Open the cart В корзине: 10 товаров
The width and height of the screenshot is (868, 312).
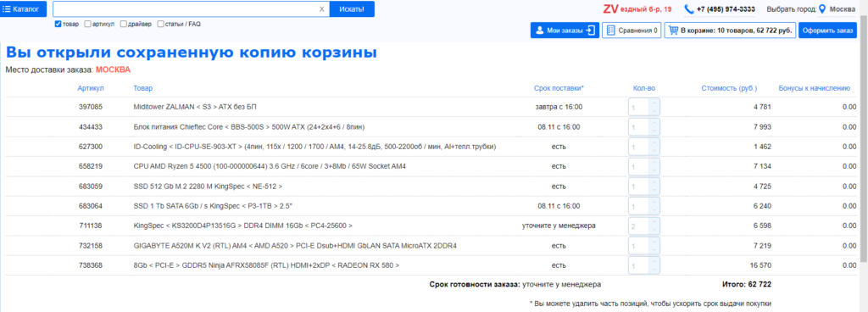click(x=730, y=31)
